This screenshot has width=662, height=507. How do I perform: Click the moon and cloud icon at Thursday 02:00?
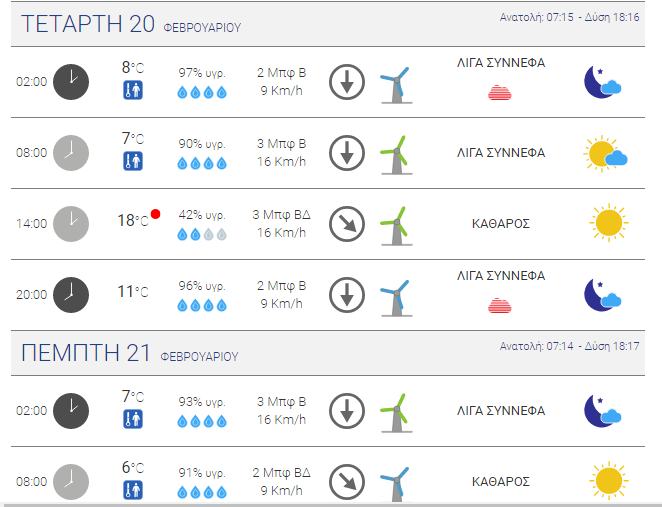coord(602,411)
